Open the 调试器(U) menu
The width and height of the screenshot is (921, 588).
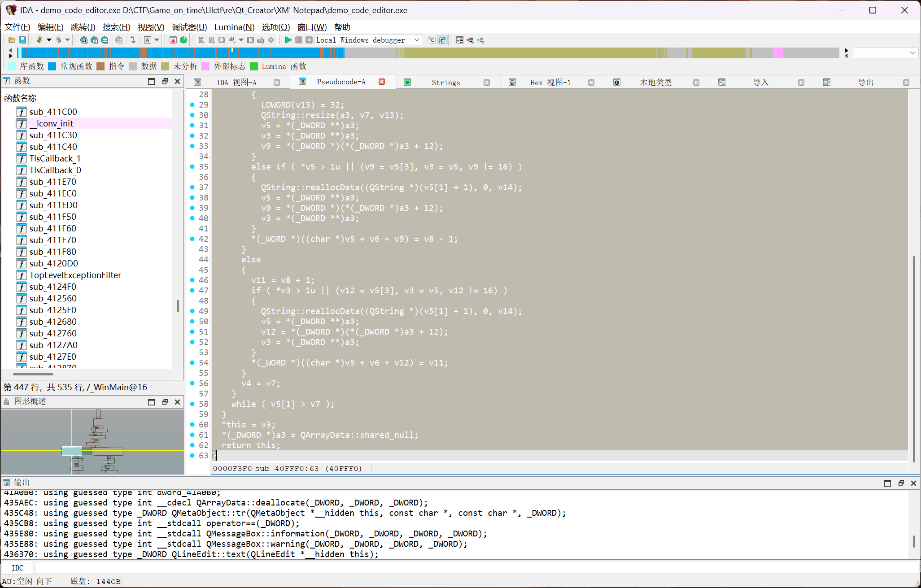click(x=189, y=27)
